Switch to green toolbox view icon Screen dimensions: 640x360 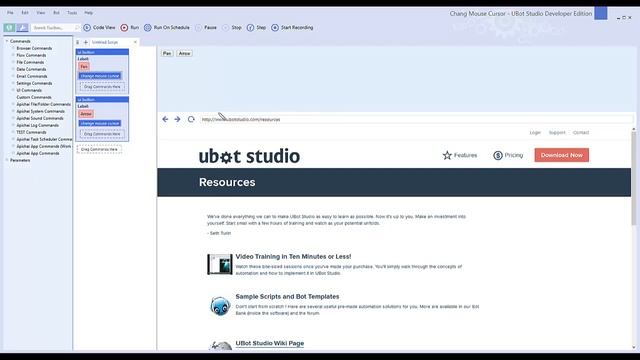[x=9, y=27]
